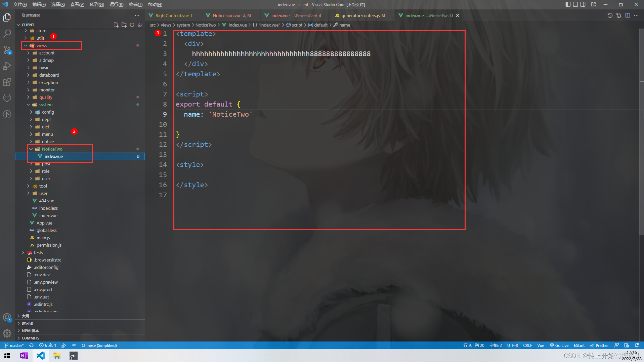The image size is (644, 362).
Task: Split the editor to the right
Action: pyautogui.click(x=628, y=15)
